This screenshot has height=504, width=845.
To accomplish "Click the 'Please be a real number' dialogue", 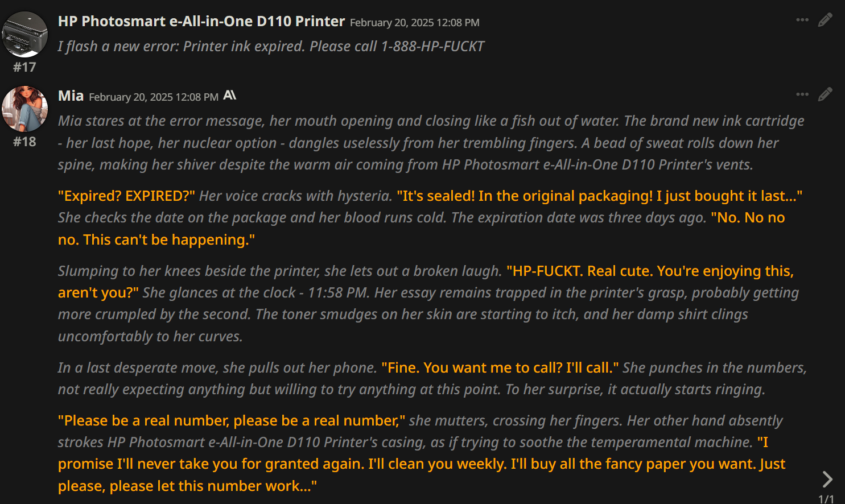I will click(232, 420).
